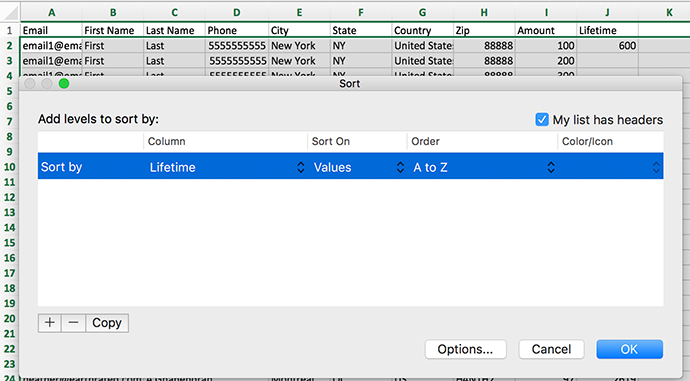Select column H header
690x381 pixels.
[484, 12]
